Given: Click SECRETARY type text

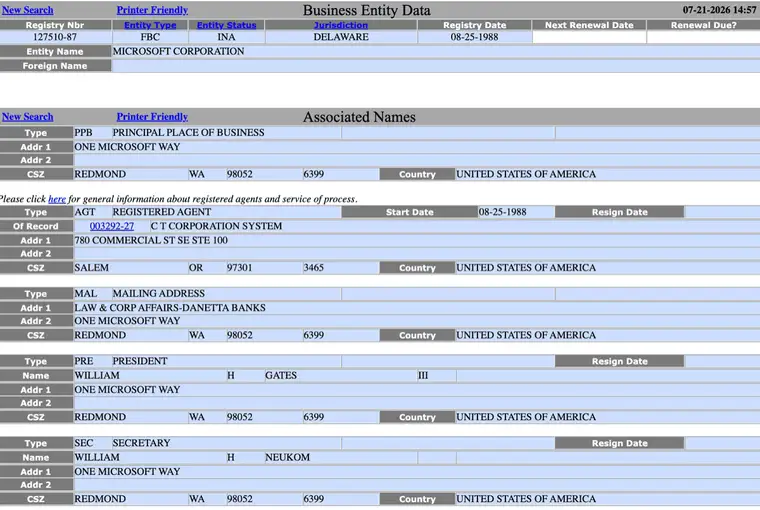Looking at the screenshot, I should 142,443.
